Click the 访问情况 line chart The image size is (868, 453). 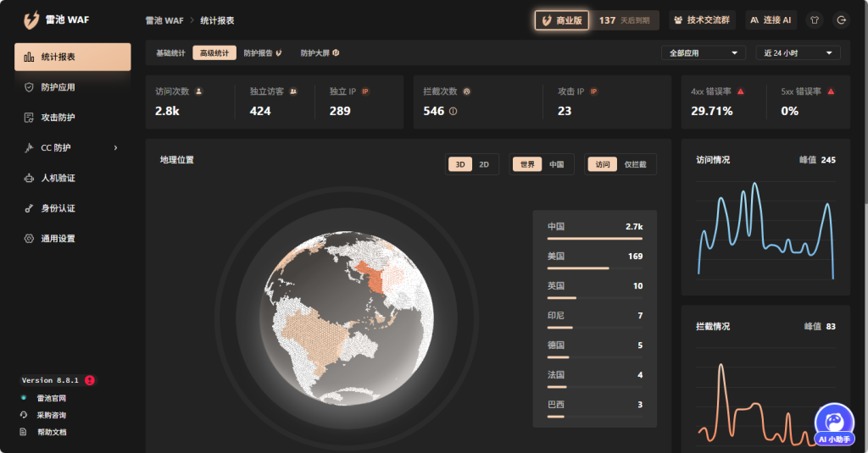(765, 230)
